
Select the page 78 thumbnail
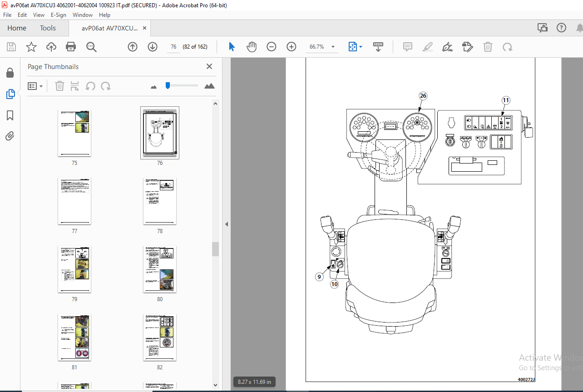[x=160, y=201]
